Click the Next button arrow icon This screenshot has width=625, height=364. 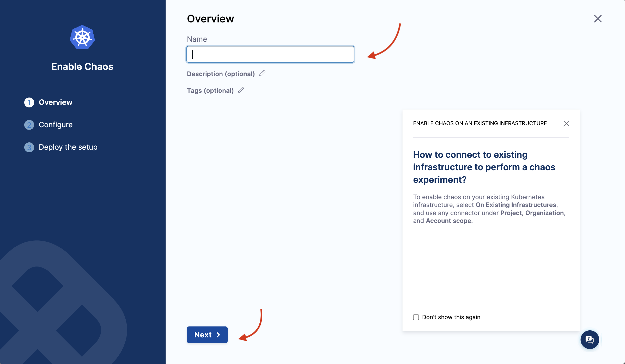217,335
